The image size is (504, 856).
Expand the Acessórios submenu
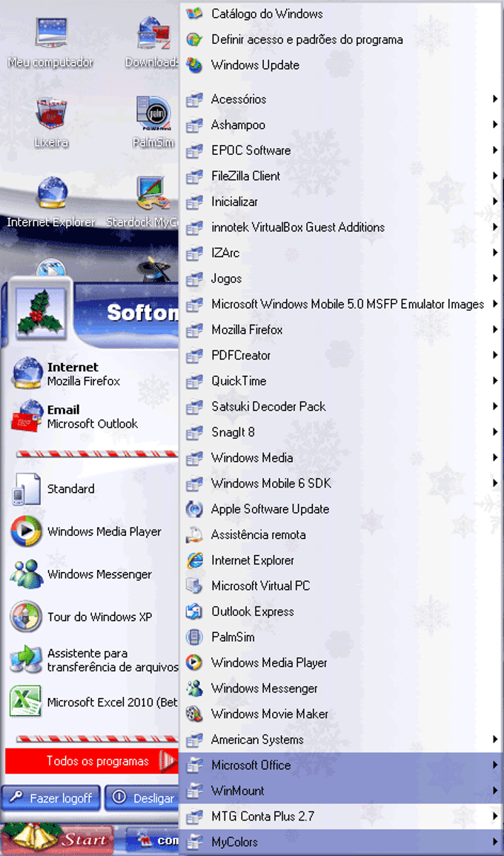tap(341, 99)
